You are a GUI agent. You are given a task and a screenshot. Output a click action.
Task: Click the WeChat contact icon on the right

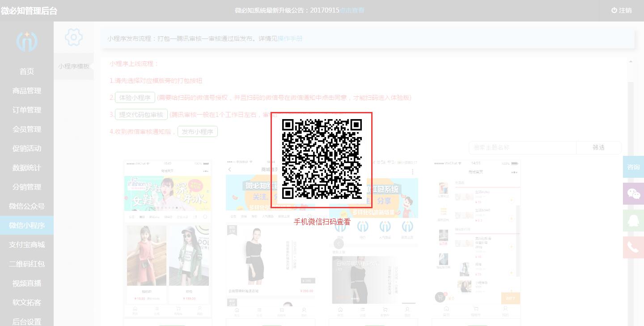coord(633,193)
